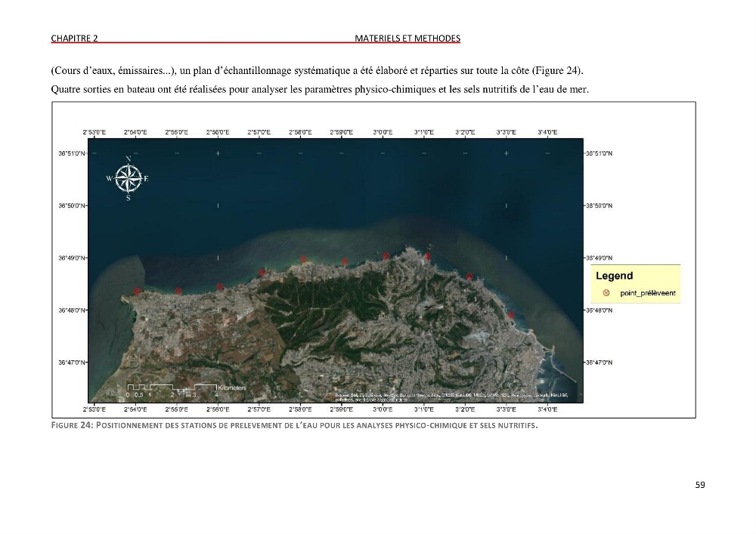Click the page number 59
This screenshot has width=756, height=534.
click(x=700, y=485)
